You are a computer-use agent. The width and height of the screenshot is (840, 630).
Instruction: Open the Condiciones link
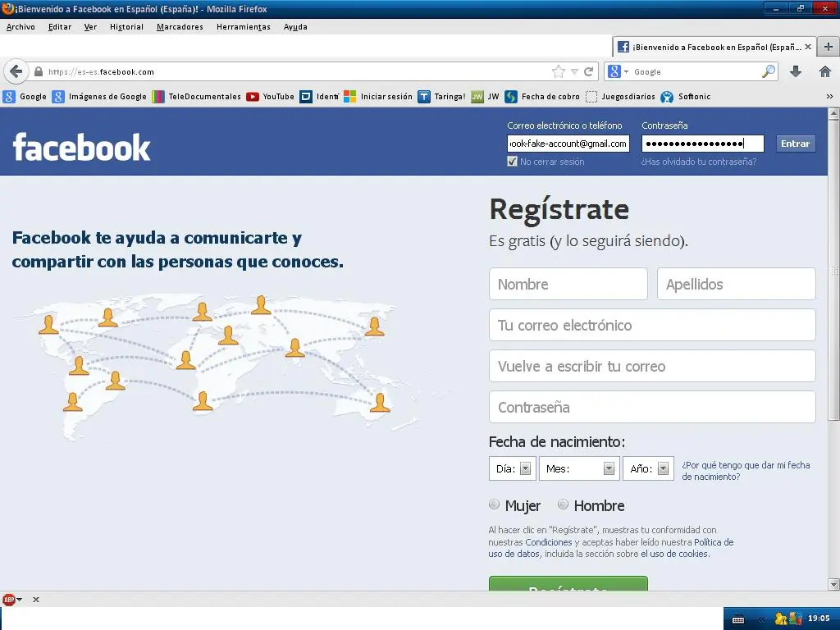[x=549, y=542]
